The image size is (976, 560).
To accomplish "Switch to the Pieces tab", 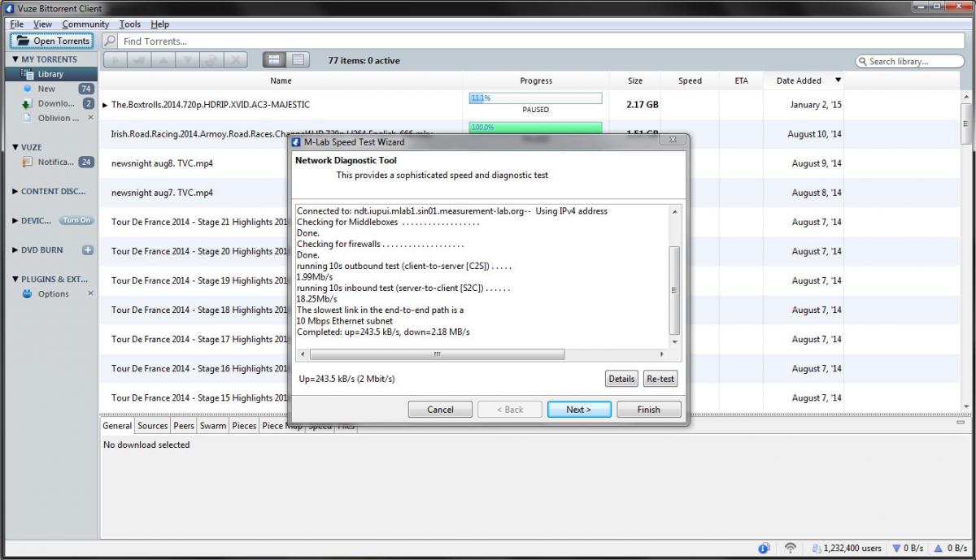I will (x=244, y=425).
